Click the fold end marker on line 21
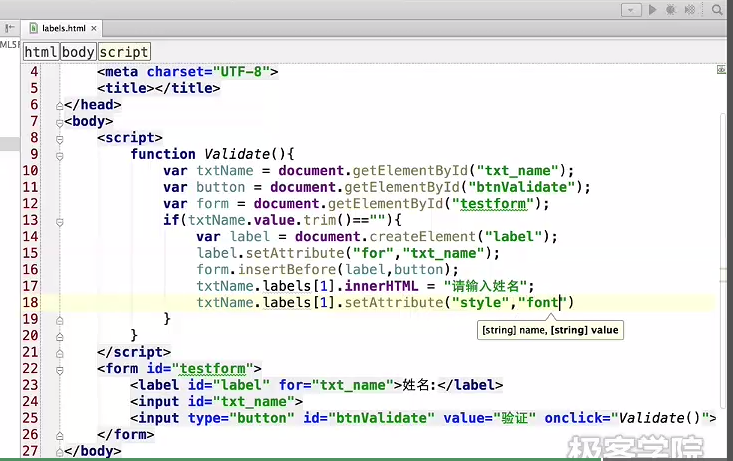The height and width of the screenshot is (461, 733). pos(59,354)
